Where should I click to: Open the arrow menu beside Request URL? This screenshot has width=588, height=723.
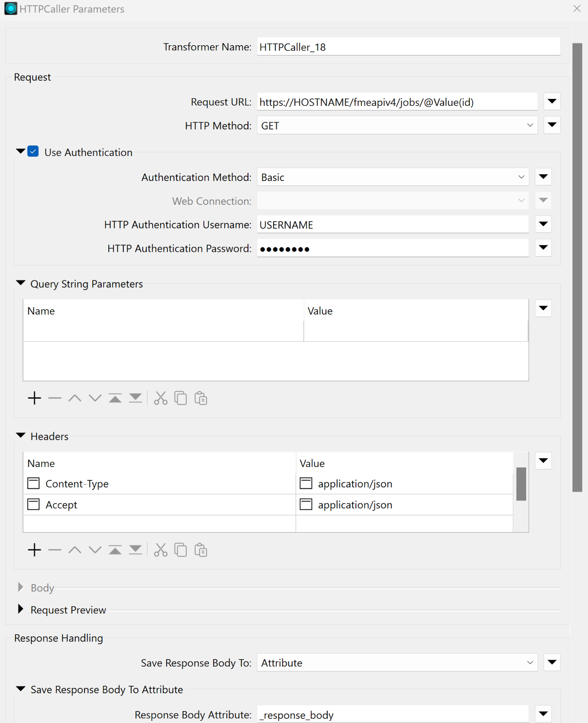[x=552, y=102]
